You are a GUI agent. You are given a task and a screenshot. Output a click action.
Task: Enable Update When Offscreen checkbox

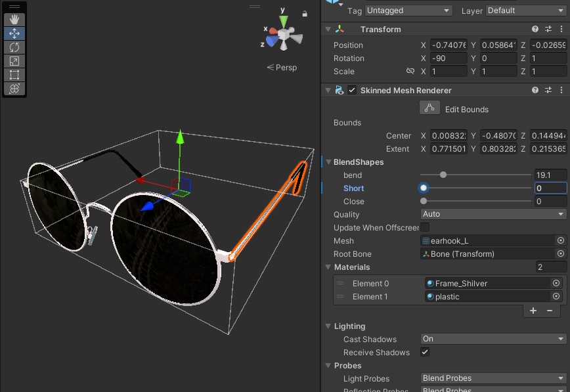pos(425,228)
